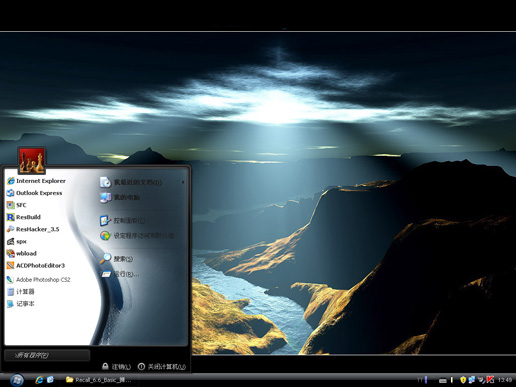The height and width of the screenshot is (387, 516).
Task: Launch ACDPhotoEditor3
Action: [36, 266]
